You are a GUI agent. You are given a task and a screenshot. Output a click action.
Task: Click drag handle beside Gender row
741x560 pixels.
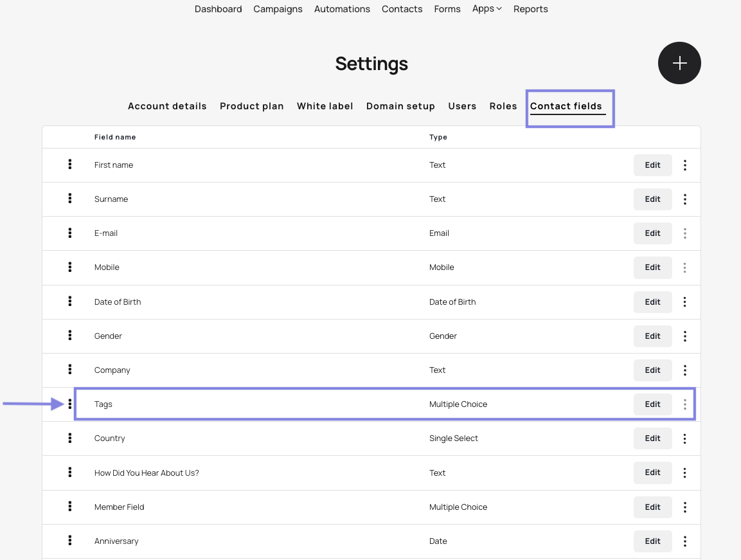[x=70, y=336]
